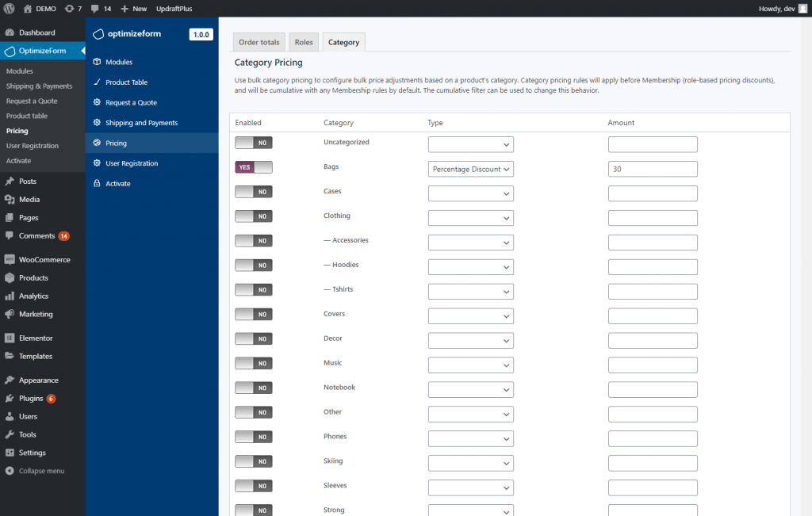Image resolution: width=812 pixels, height=516 pixels.
Task: Open the Shipping & Payments submenu link
Action: pyautogui.click(x=40, y=86)
